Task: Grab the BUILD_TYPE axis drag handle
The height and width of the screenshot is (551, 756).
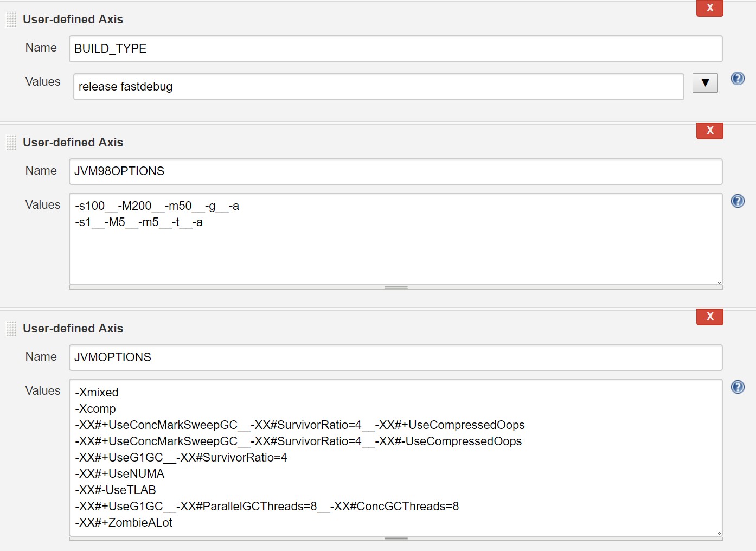Action: (11, 20)
